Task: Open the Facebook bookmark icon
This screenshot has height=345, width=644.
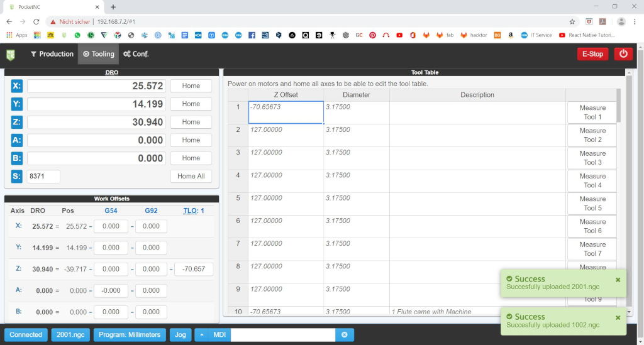Action: pyautogui.click(x=252, y=35)
